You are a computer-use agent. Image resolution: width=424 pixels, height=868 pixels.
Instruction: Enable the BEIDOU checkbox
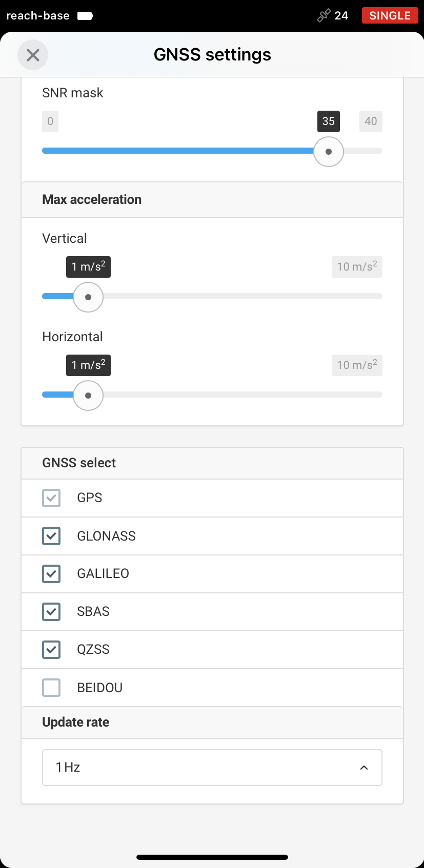click(x=51, y=688)
